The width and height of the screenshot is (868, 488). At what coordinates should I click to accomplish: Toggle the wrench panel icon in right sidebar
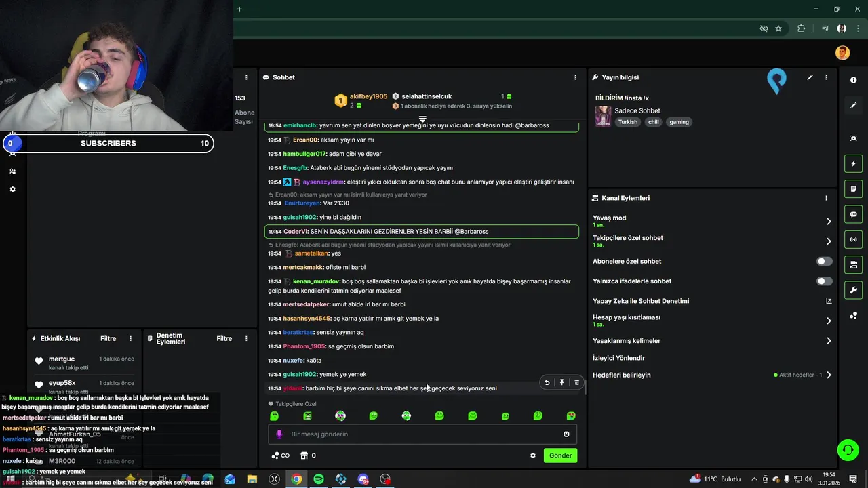click(853, 290)
